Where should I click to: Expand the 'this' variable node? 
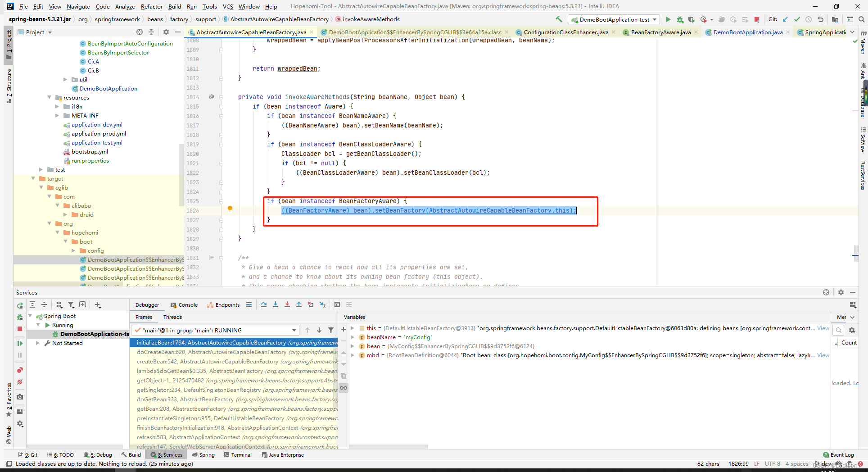coord(353,328)
